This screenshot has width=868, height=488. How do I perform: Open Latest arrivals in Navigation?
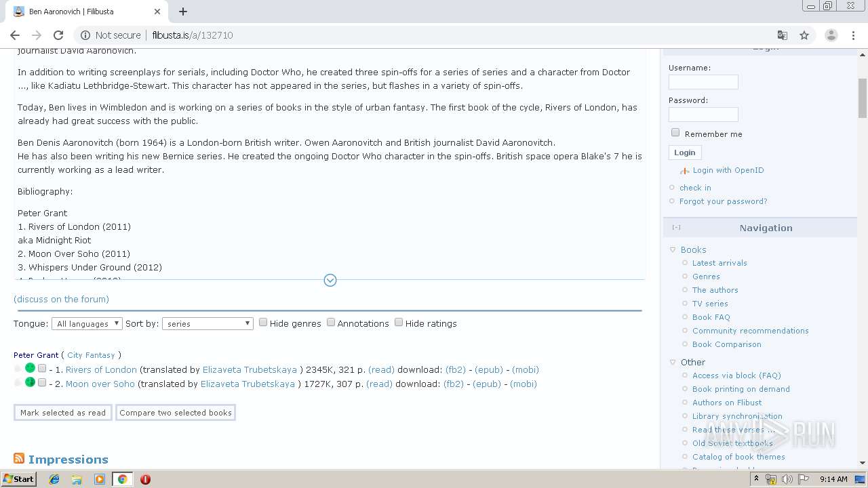pos(719,263)
